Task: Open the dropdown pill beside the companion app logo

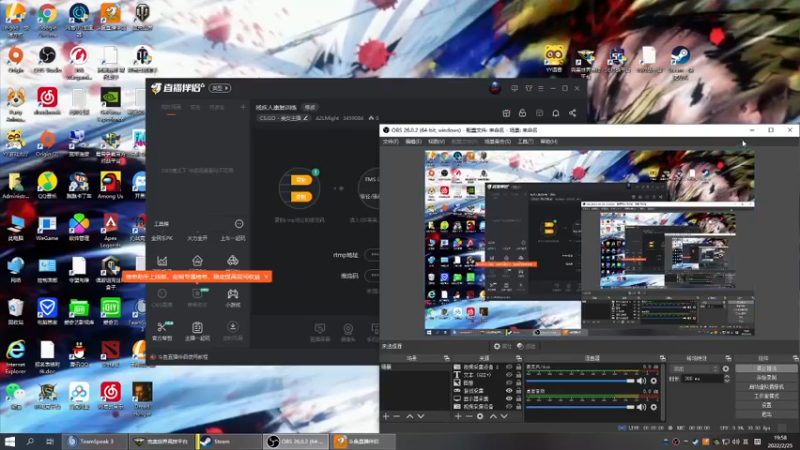Action: [220, 88]
